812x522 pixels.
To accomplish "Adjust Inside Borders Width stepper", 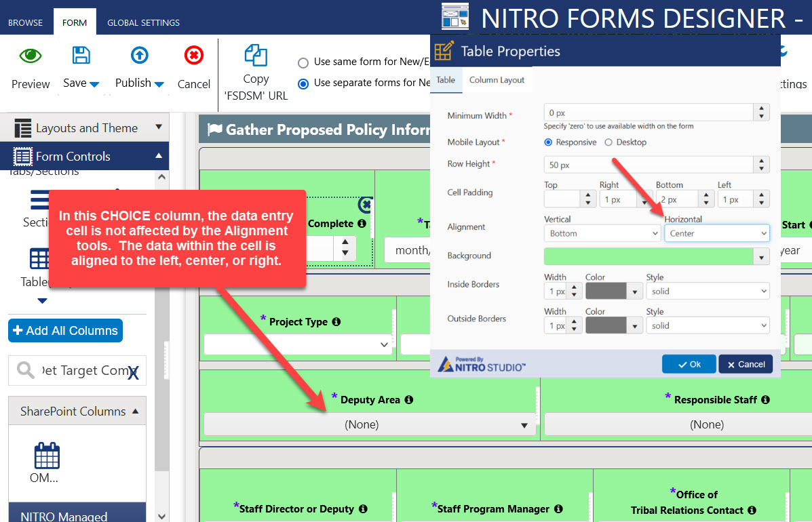I will click(574, 292).
